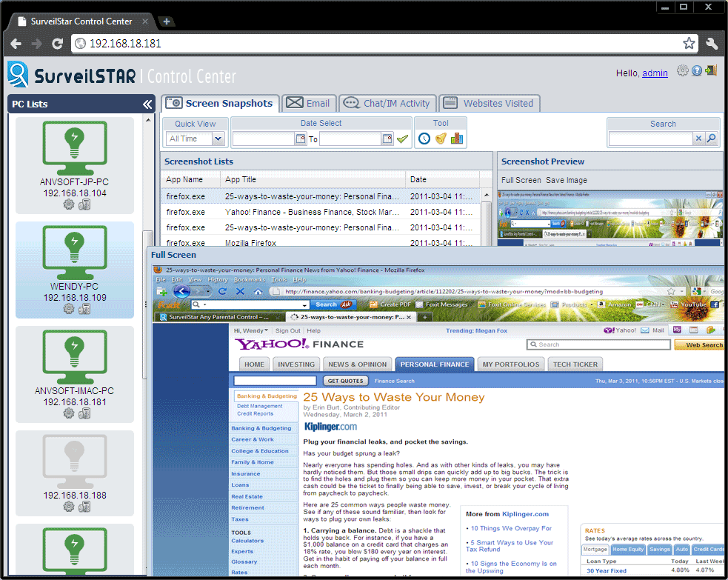Click the Save Image link
The height and width of the screenshot is (580, 728).
(x=567, y=180)
